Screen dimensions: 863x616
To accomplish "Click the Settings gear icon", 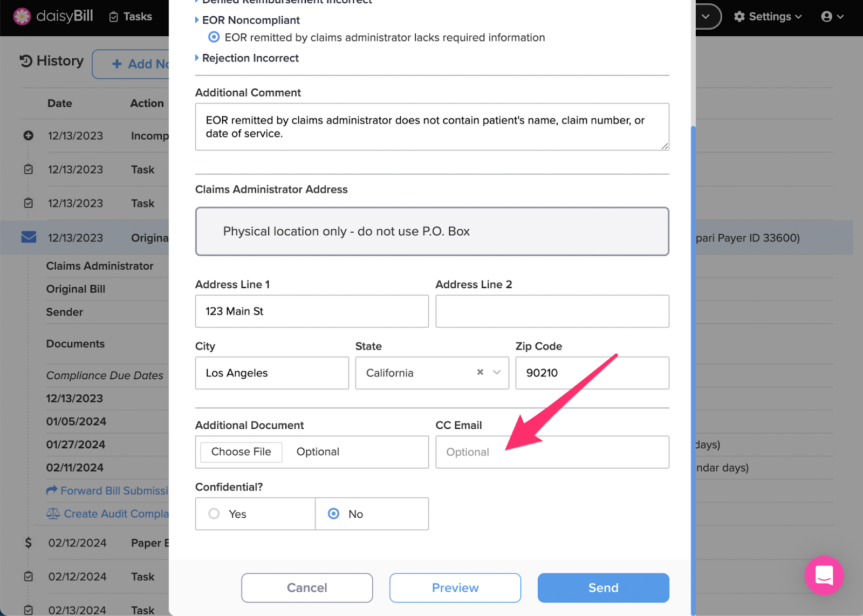I will tap(739, 17).
